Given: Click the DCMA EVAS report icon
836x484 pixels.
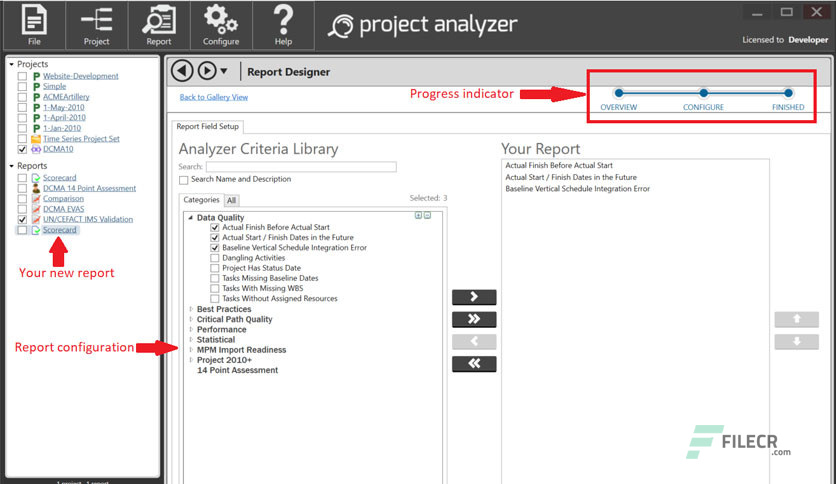Looking at the screenshot, I should pyautogui.click(x=36, y=209).
